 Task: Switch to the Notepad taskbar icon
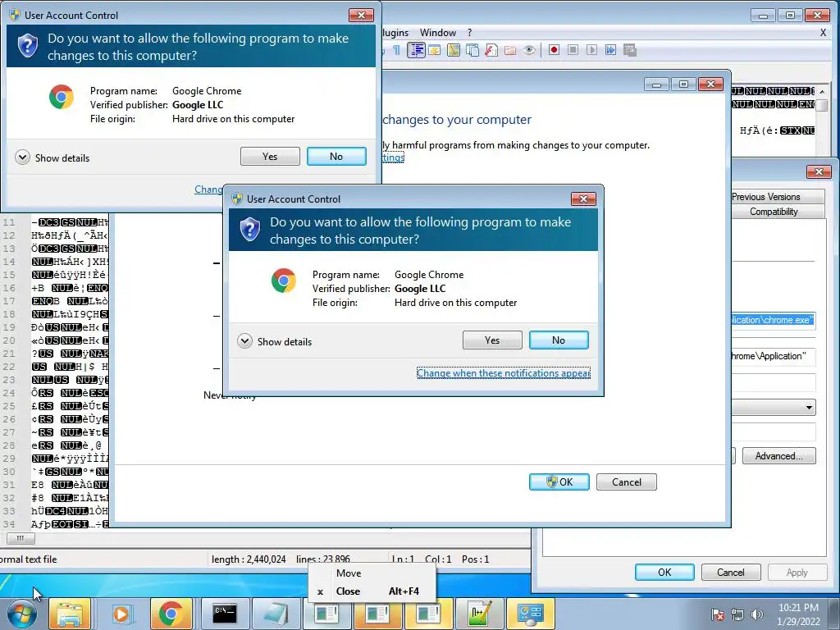(x=276, y=614)
